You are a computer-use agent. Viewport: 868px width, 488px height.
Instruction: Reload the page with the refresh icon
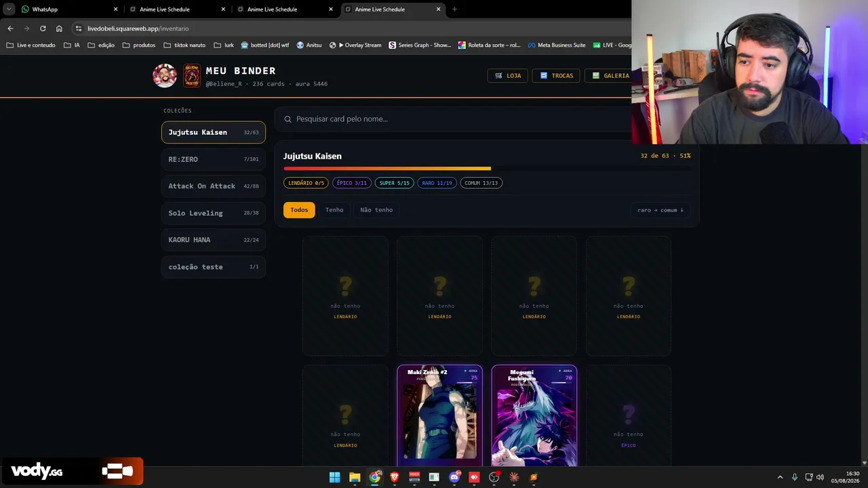click(43, 28)
